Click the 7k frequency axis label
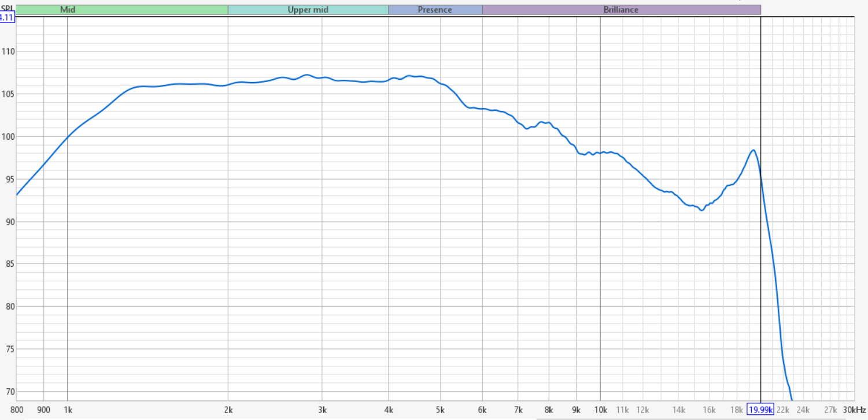Viewport: 868px width, 420px height. 519,410
